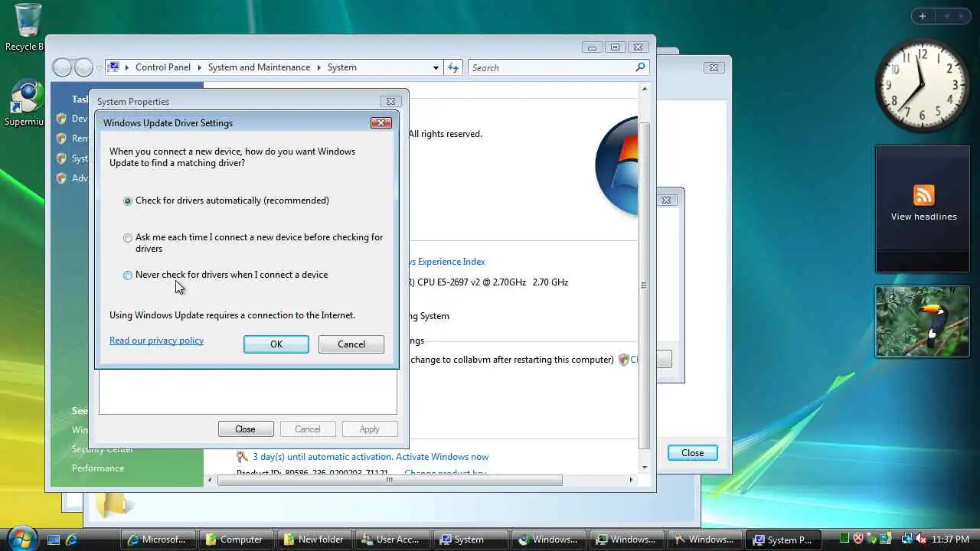Image resolution: width=980 pixels, height=551 pixels.
Task: Click the Control Panel icon in address bar
Action: coord(113,67)
